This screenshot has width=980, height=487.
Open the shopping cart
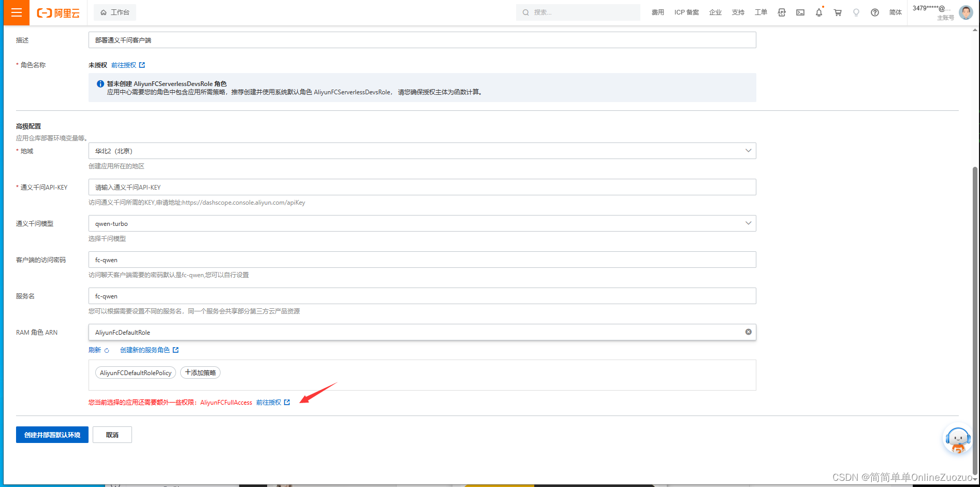click(838, 12)
